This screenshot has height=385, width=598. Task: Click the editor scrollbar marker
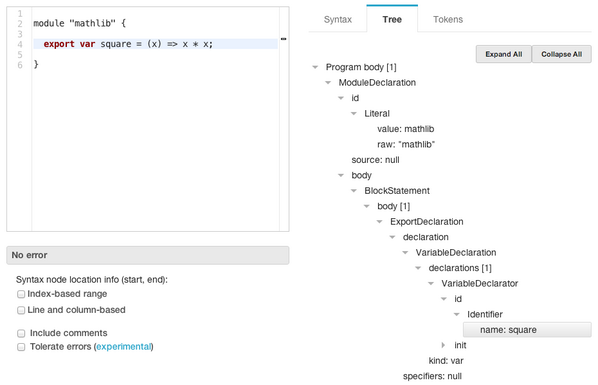(x=283, y=39)
